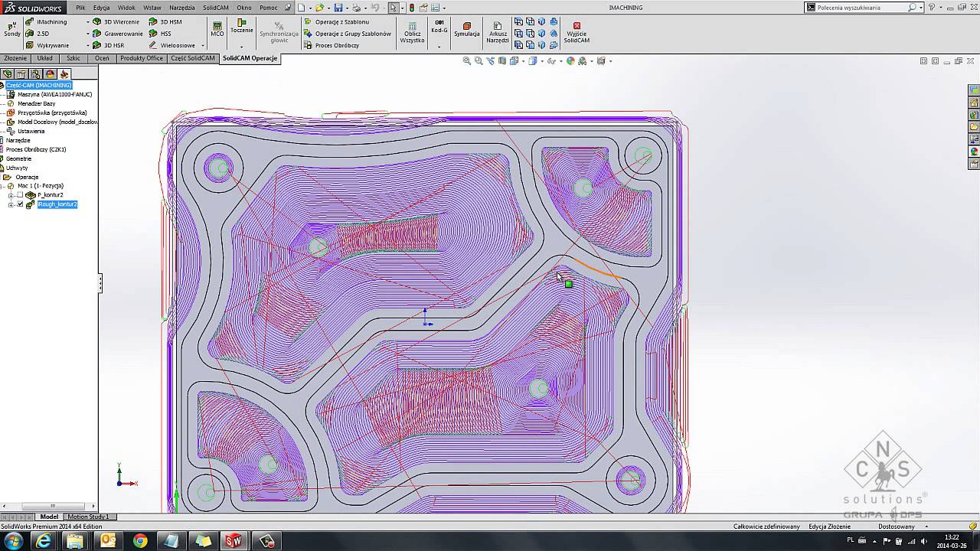Click Wyjście SolidCAM to exit
This screenshot has width=980, height=551.
[x=577, y=32]
